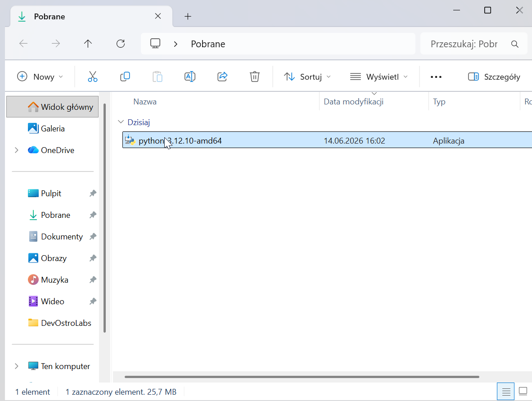Sort by Typ column header
Screen dimensions: 532x401
click(439, 102)
